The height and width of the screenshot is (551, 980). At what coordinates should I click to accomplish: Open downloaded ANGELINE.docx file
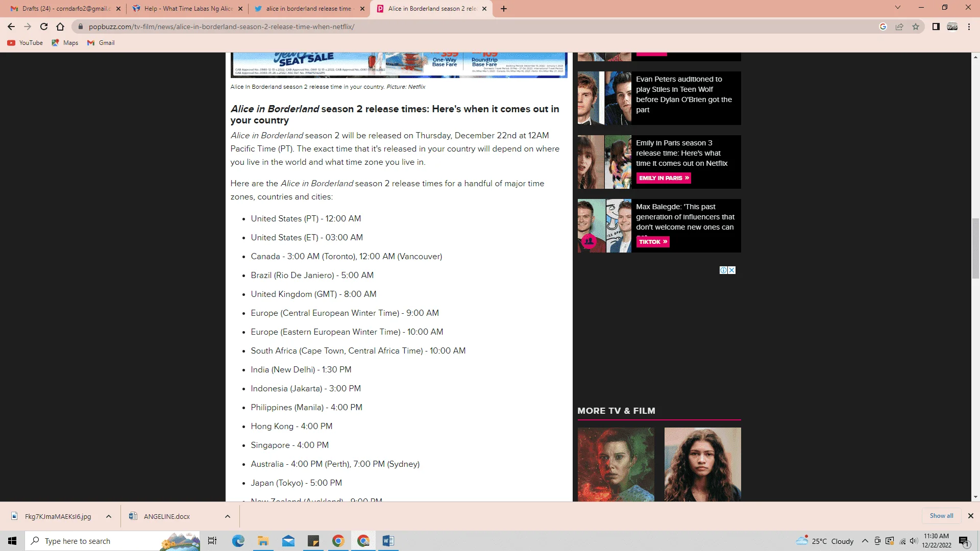159,516
